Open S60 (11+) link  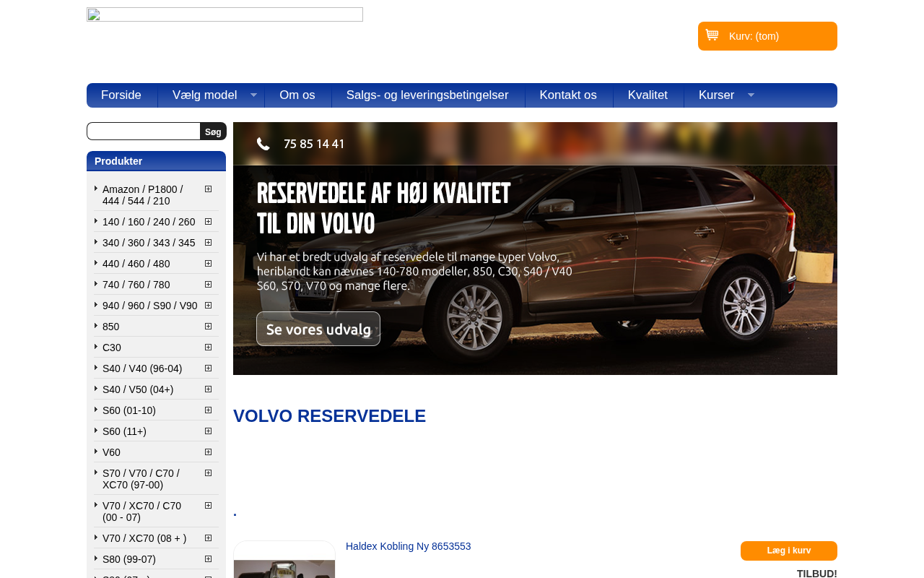124,431
